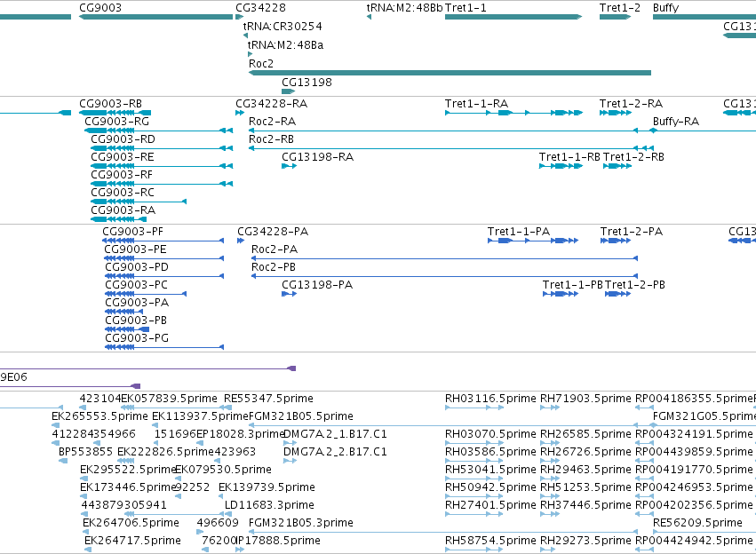Open protein CG34228-PA label
Image resolution: width=756 pixels, height=554 pixels.
[x=273, y=232]
